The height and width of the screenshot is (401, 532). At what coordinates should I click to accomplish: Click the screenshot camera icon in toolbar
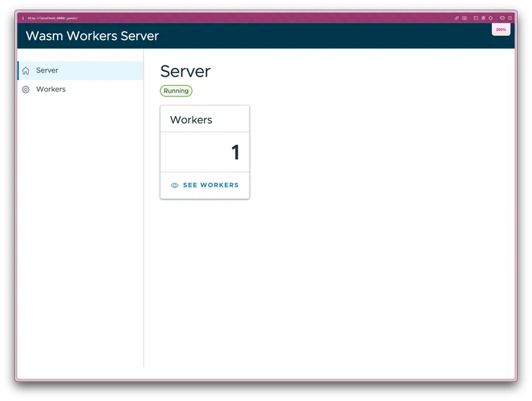(x=465, y=18)
